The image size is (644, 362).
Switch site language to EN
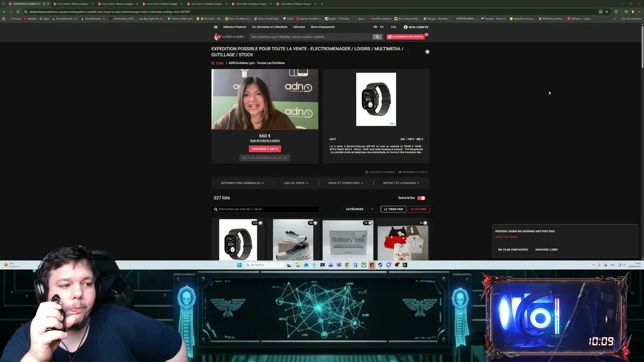[x=382, y=27]
